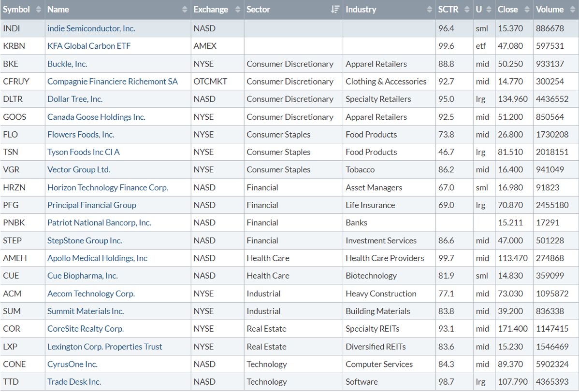Click the descending sort icon in Sector header
The width and height of the screenshot is (579, 392).
pyautogui.click(x=335, y=10)
